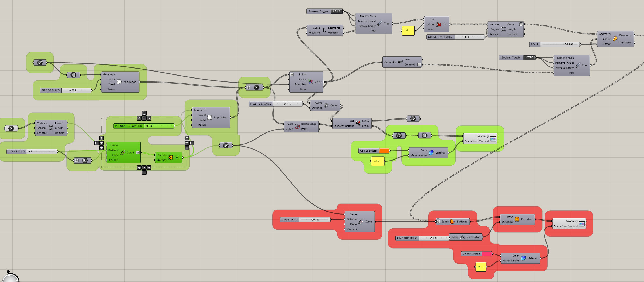Click the Extrude component icon

[517, 219]
